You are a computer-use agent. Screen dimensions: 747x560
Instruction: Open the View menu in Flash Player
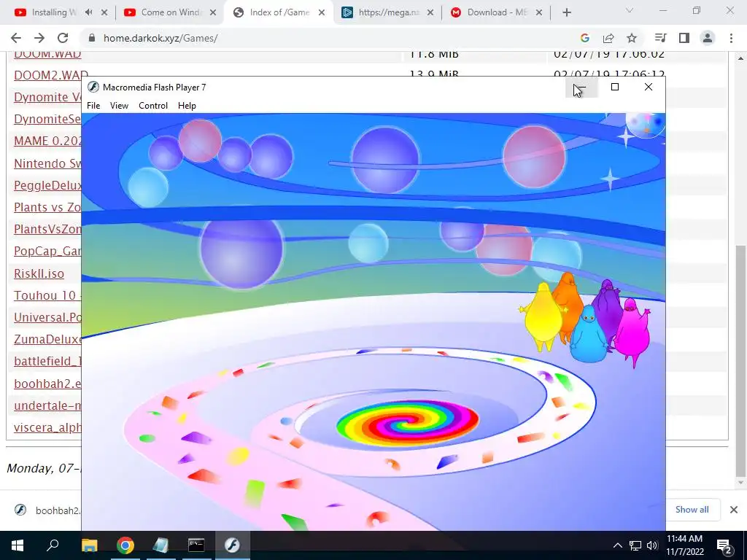pyautogui.click(x=119, y=106)
